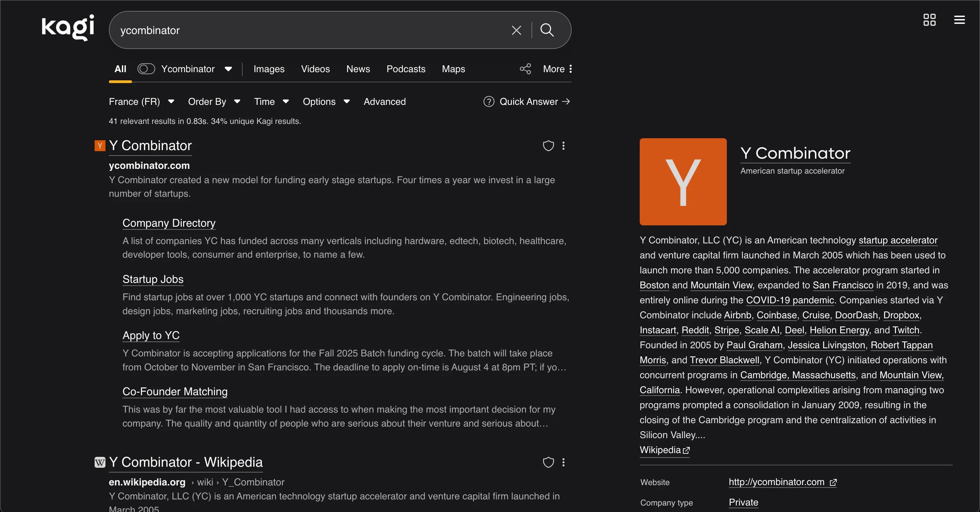Toggle the Ycombinator lens switch
Image resolution: width=980 pixels, height=512 pixels.
tap(146, 69)
